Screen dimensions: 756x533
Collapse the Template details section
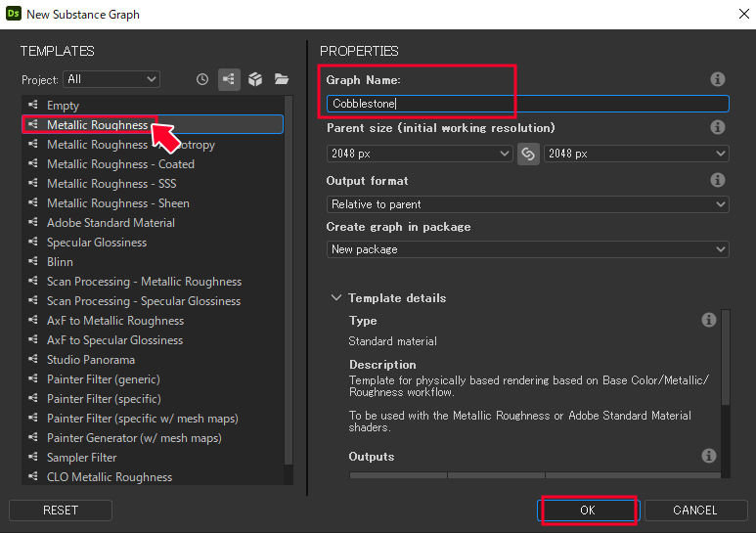[x=336, y=298]
